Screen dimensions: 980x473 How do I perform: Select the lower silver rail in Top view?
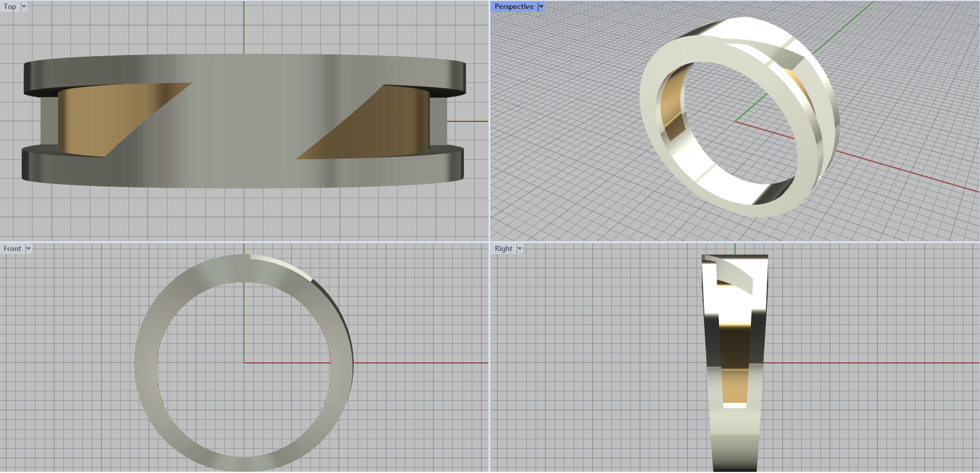245,175
